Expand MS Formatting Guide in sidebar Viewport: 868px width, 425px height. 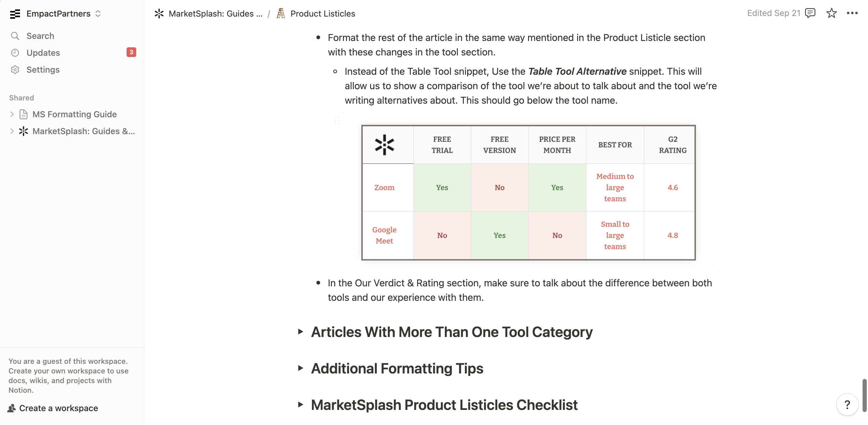(12, 114)
